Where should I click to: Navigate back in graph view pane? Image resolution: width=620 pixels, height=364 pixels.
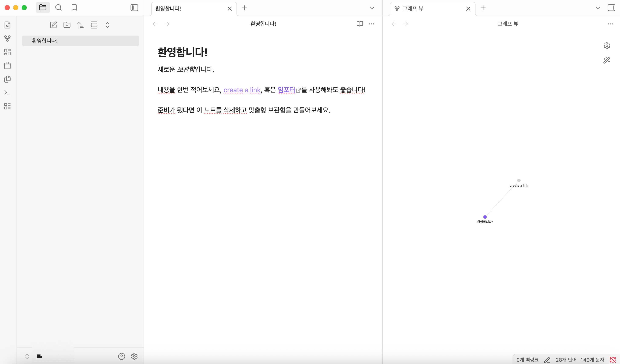tap(394, 24)
